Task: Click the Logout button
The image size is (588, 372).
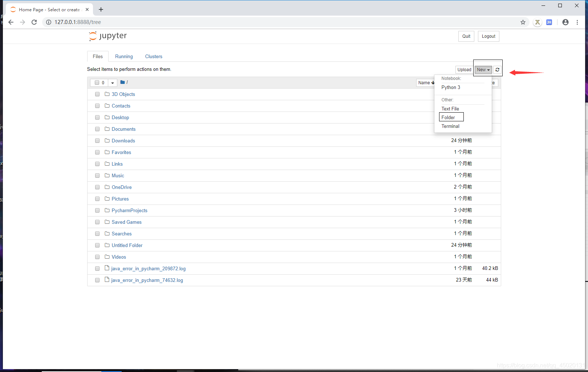Action: click(488, 36)
